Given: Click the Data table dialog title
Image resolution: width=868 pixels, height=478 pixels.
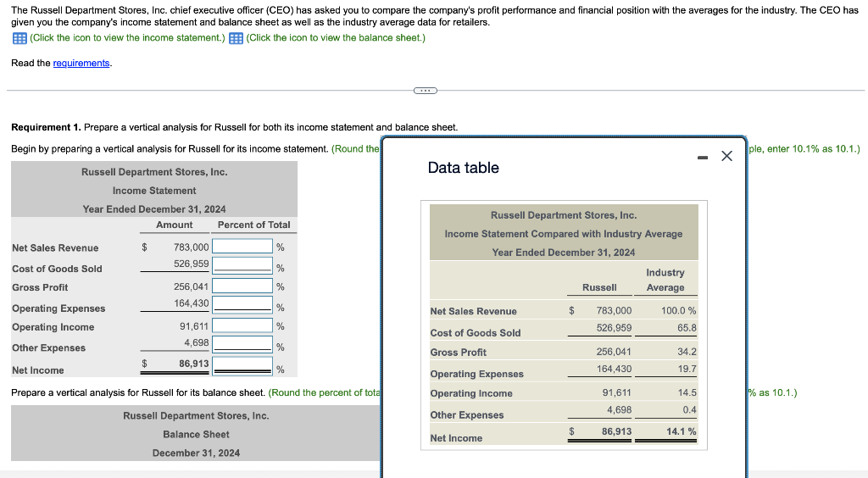Looking at the screenshot, I should click(464, 168).
